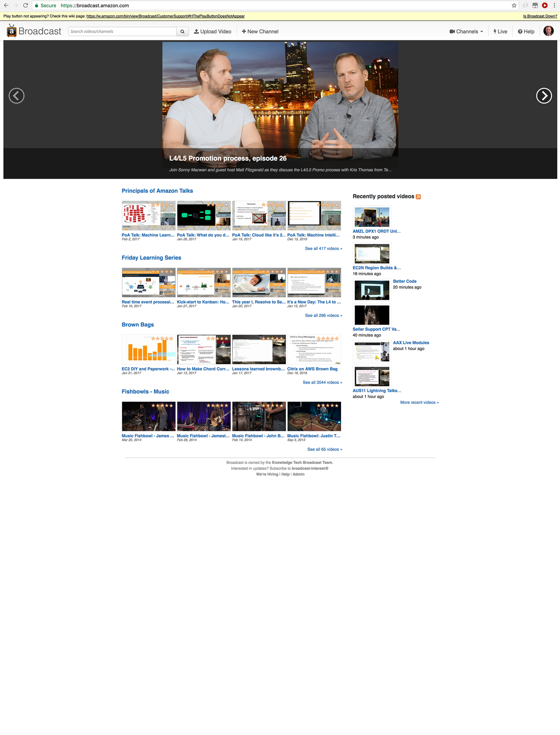Open 'PoA Talk: What do you d...' title
This screenshot has width=560, height=735.
[203, 235]
